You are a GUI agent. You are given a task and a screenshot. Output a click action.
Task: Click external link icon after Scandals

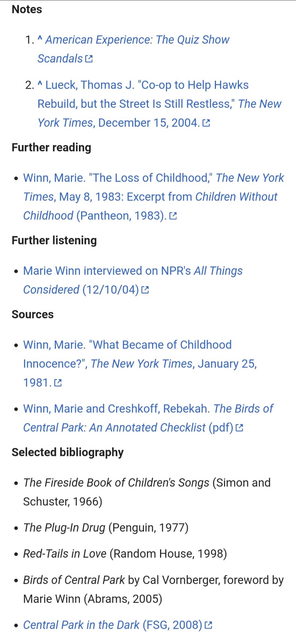[89, 59]
